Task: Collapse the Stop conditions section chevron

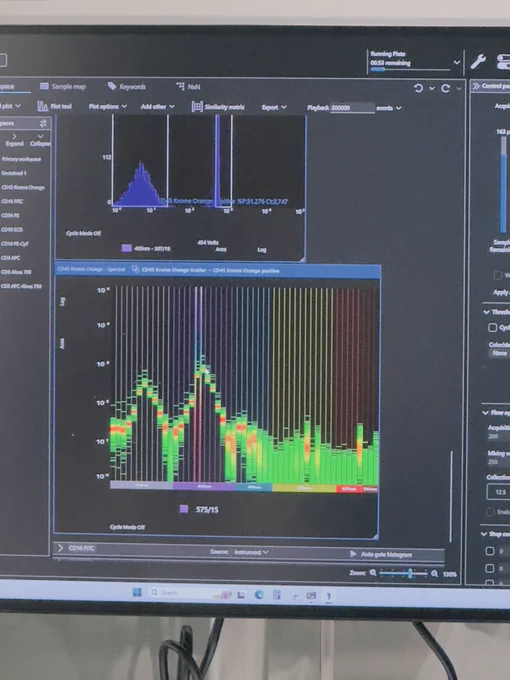Action: tap(484, 534)
